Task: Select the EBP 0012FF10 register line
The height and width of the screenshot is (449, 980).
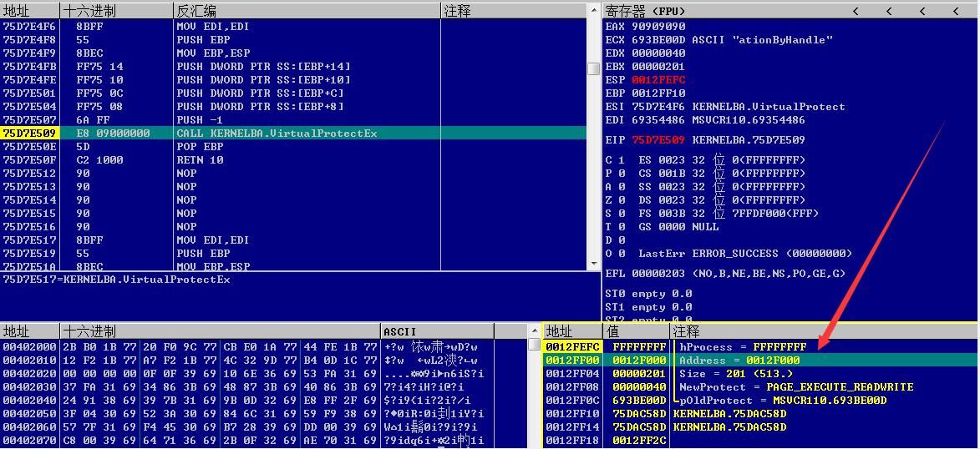Action: [x=646, y=93]
